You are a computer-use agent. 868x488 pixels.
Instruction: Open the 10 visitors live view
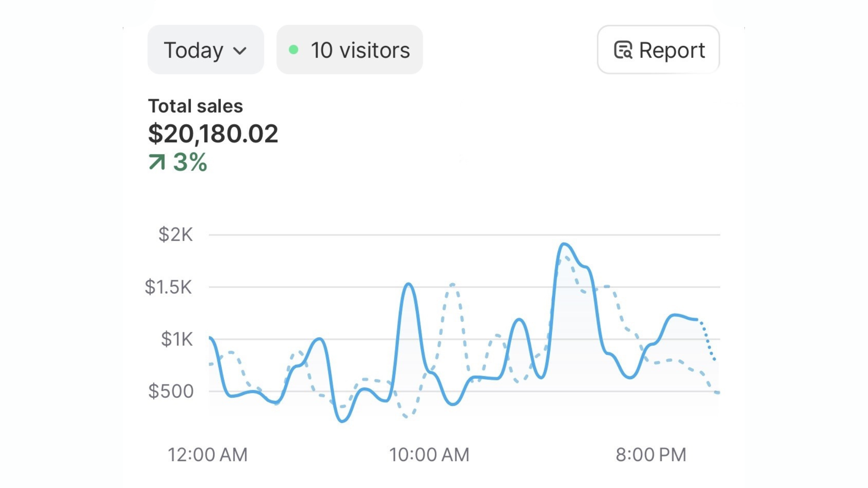pos(359,50)
